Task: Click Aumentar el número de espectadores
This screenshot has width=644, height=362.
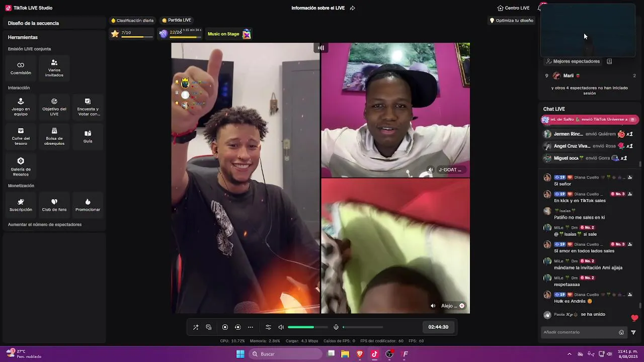Action: click(x=45, y=225)
